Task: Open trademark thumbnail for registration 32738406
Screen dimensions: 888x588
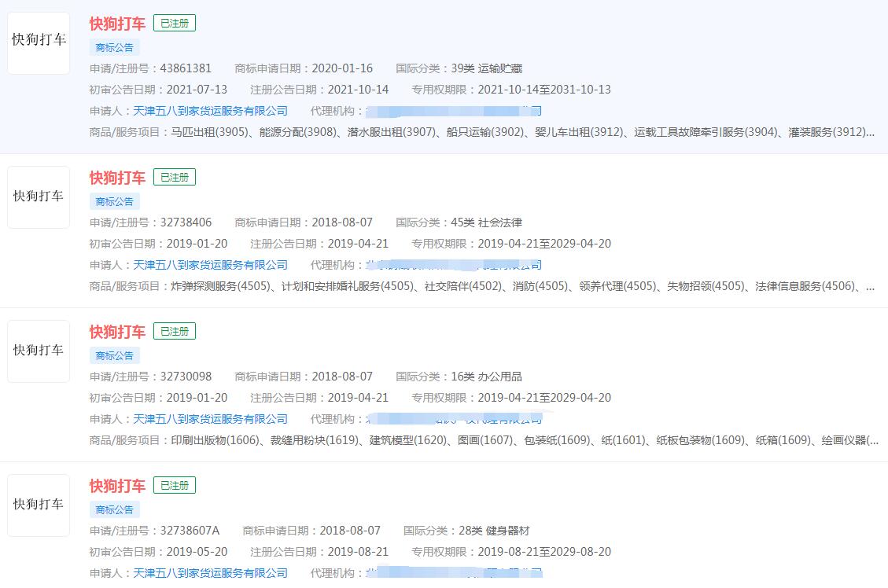Action: pyautogui.click(x=39, y=197)
